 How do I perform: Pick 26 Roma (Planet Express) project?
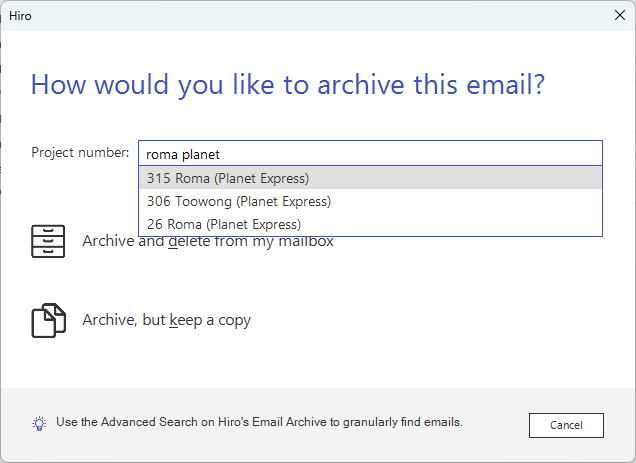pos(224,224)
